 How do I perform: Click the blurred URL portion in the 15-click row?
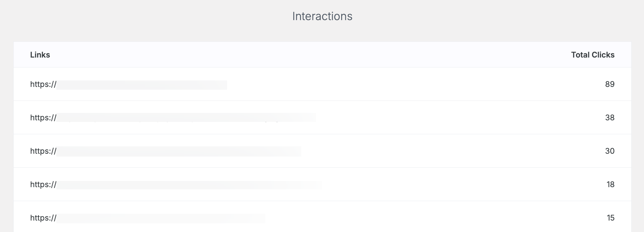coord(161,218)
